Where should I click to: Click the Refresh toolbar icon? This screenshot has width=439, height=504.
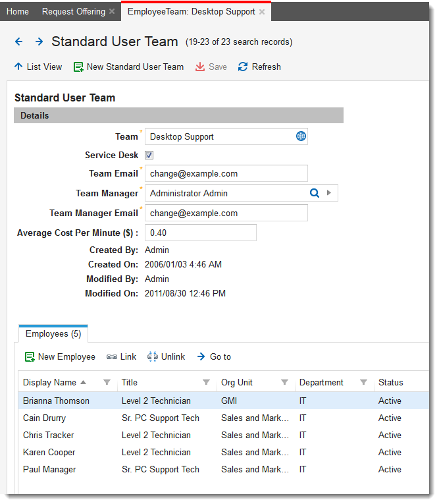coord(243,67)
